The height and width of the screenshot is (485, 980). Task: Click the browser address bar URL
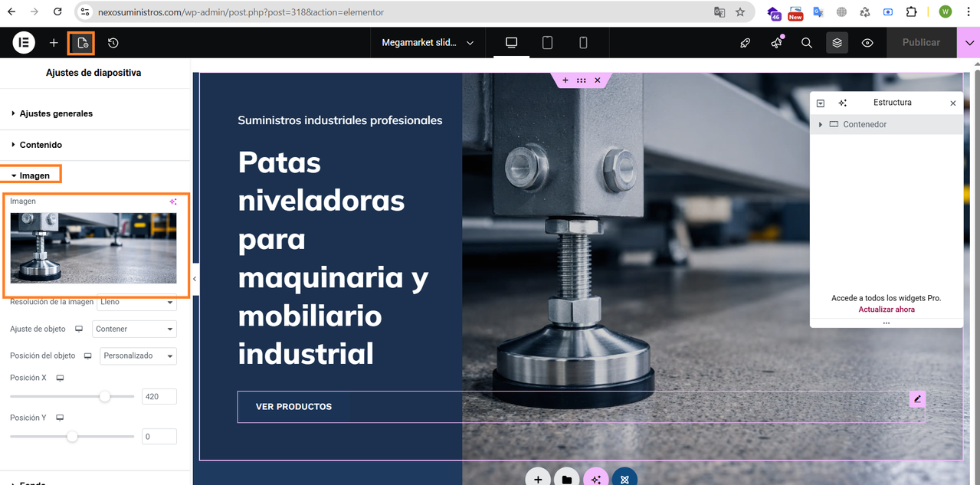[241, 12]
